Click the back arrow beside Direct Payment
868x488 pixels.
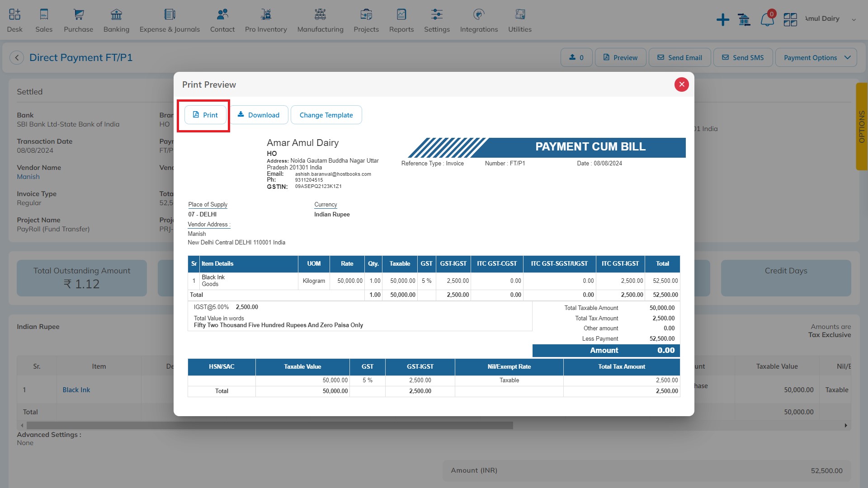point(17,57)
